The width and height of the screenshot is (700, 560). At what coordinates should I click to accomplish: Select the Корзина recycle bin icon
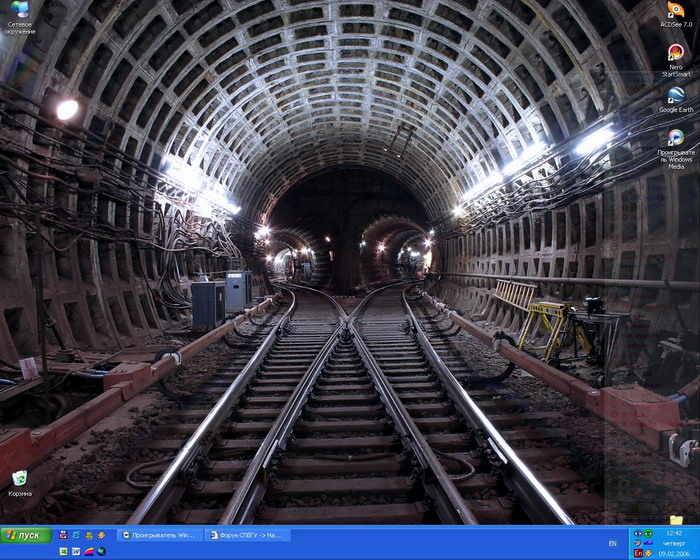pos(19,479)
